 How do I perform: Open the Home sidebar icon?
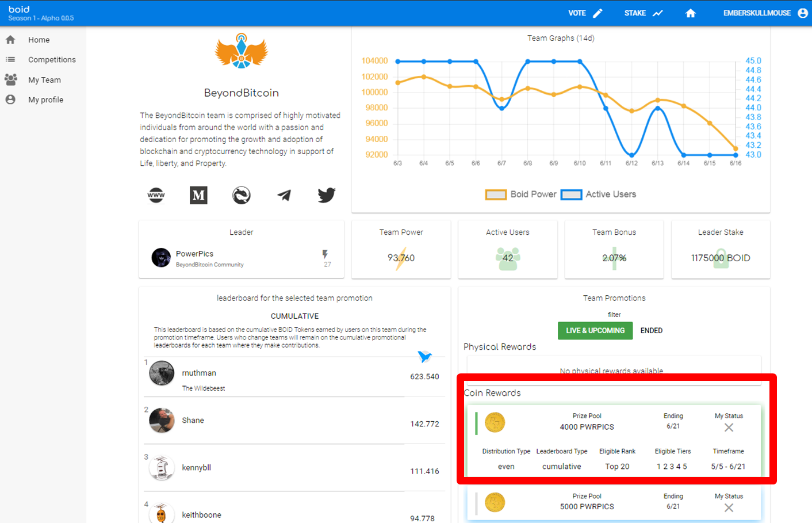pos(10,40)
